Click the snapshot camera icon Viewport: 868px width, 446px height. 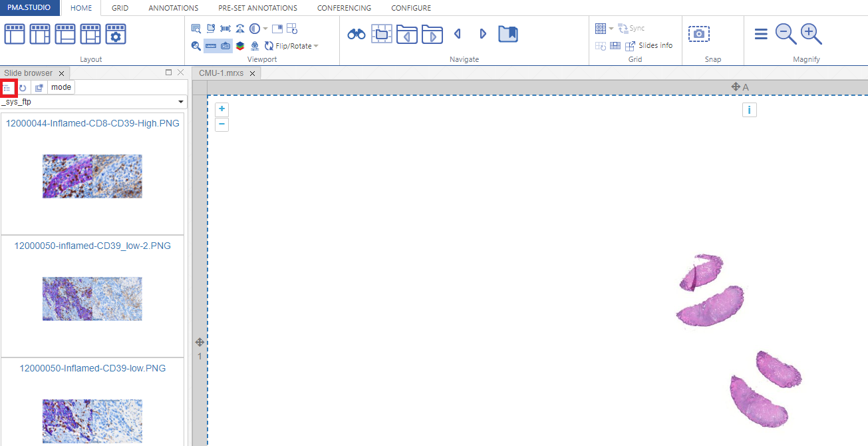click(x=698, y=34)
